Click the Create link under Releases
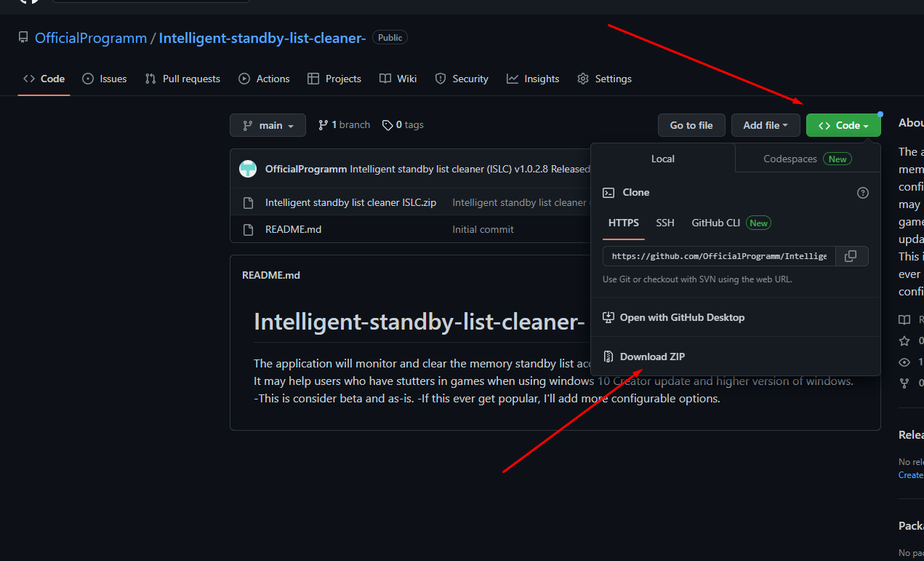 (x=911, y=475)
